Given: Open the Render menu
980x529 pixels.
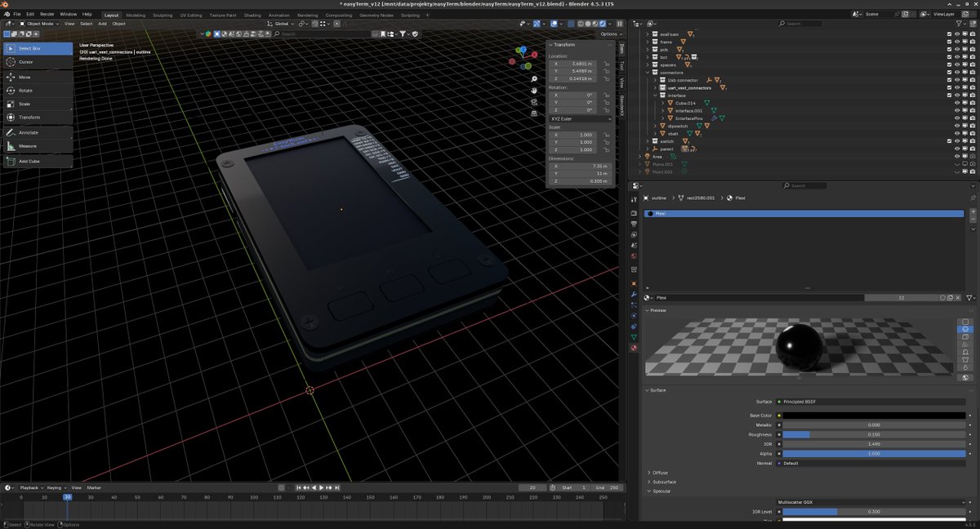Looking at the screenshot, I should pyautogui.click(x=47, y=14).
